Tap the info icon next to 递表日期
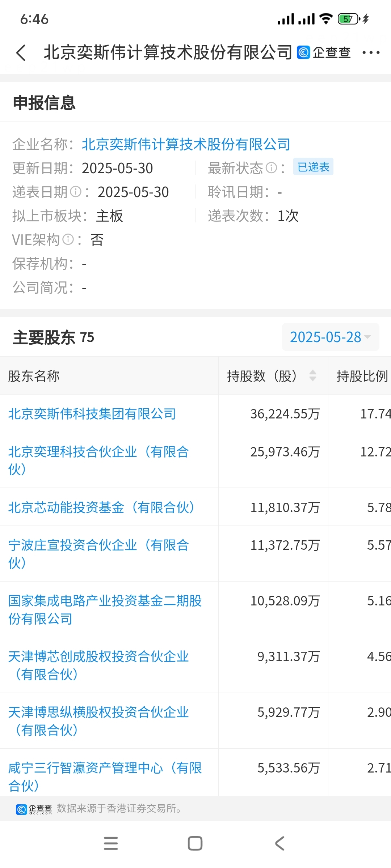 [x=75, y=192]
